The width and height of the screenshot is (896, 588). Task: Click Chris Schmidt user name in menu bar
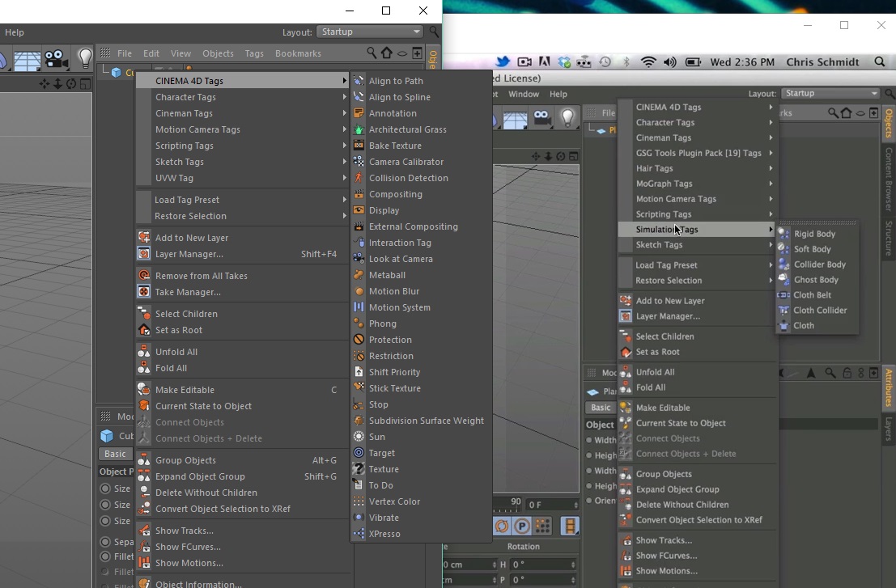[x=822, y=62]
